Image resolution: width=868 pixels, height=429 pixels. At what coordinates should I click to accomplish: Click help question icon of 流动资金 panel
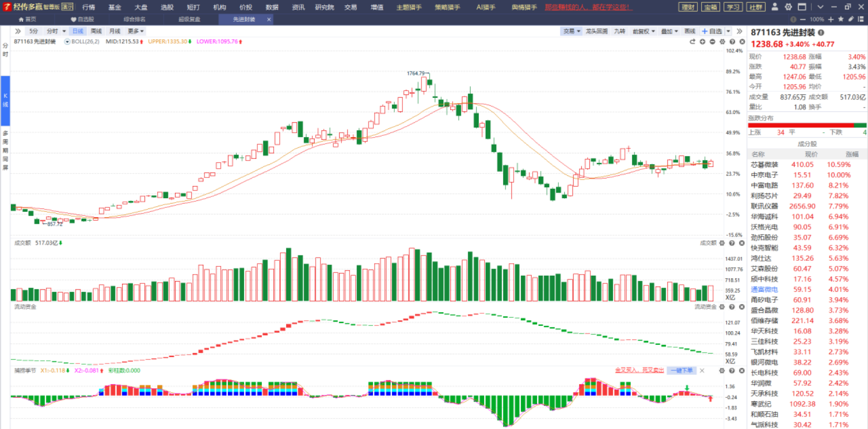point(732,307)
